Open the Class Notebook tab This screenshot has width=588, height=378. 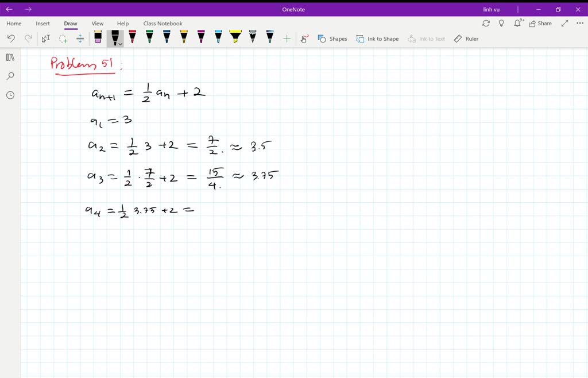[163, 23]
